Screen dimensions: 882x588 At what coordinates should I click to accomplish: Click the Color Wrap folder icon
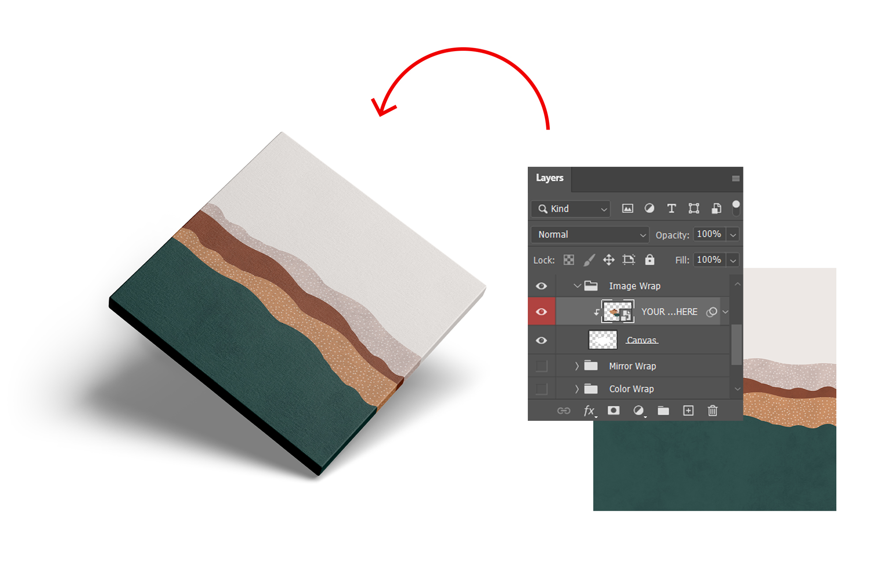pos(591,389)
